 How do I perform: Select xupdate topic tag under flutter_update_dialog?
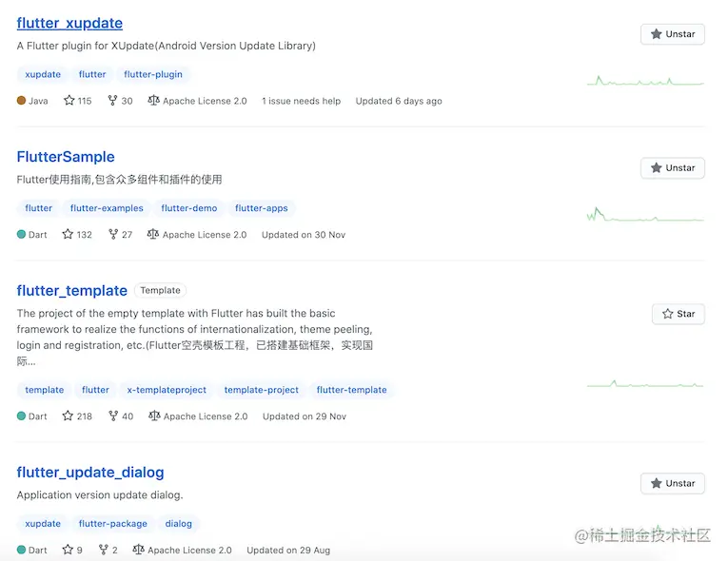[43, 523]
